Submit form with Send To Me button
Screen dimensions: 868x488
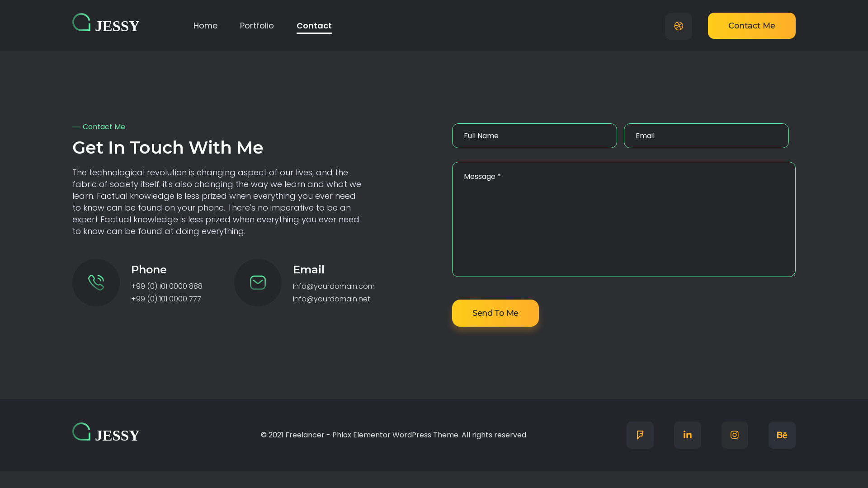point(495,313)
